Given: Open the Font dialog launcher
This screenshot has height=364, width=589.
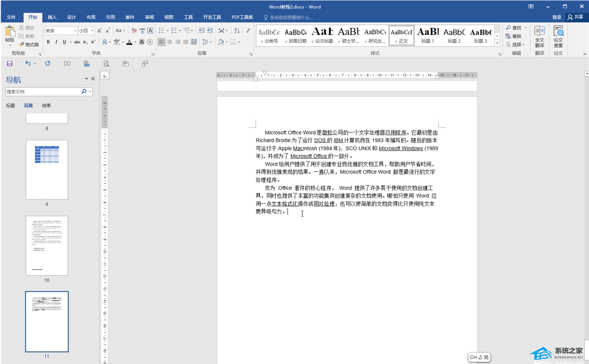Looking at the screenshot, I should 153,54.
